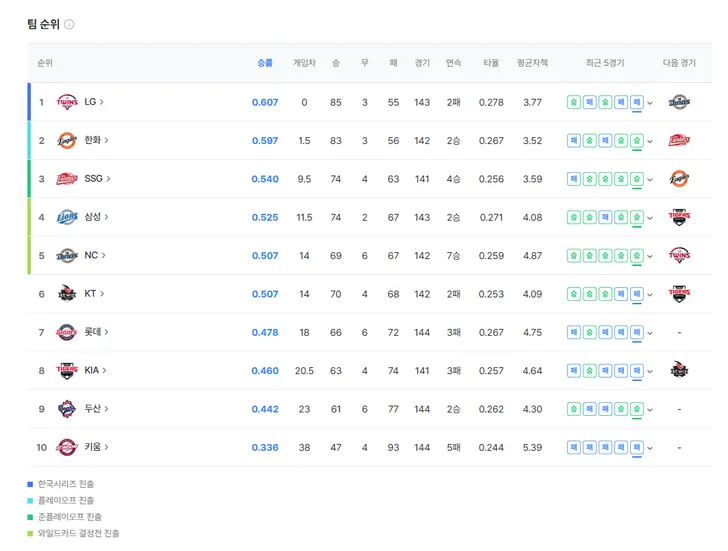Screen dimensions: 728x551
Task: Click the first recent-game result icon for SSG
Action: [574, 179]
